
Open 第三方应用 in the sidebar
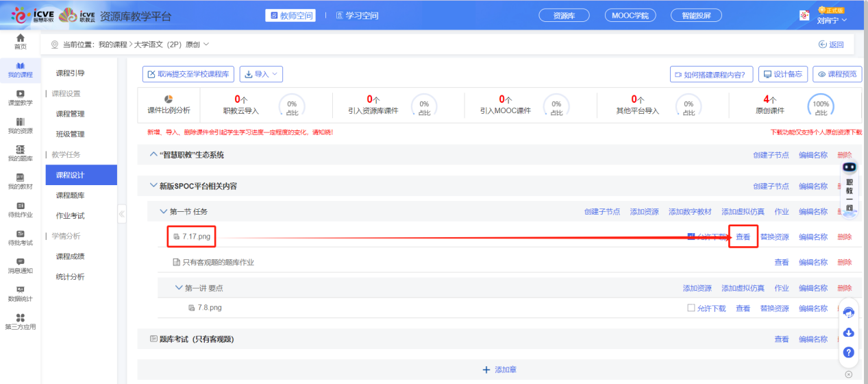click(21, 321)
